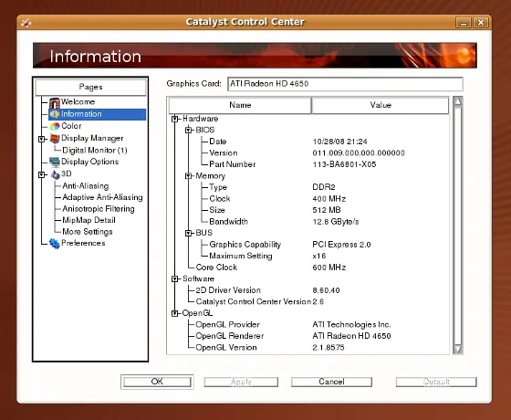Open the Welcome page

[78, 102]
